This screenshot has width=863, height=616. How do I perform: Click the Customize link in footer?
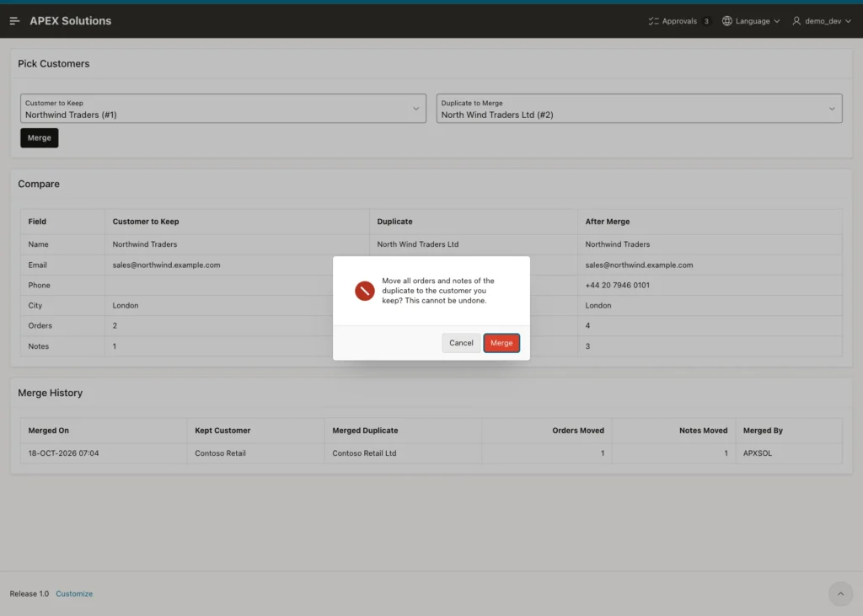tap(74, 593)
